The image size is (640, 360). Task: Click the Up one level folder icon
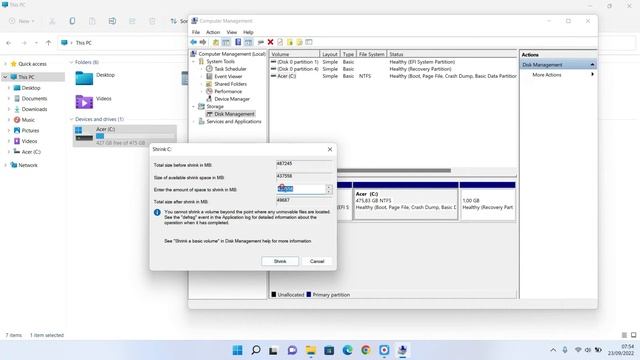[x=216, y=42]
